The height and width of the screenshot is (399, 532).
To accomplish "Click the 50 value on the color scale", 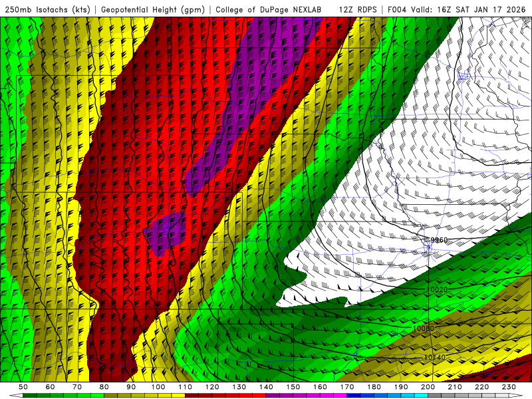I will click(23, 387).
